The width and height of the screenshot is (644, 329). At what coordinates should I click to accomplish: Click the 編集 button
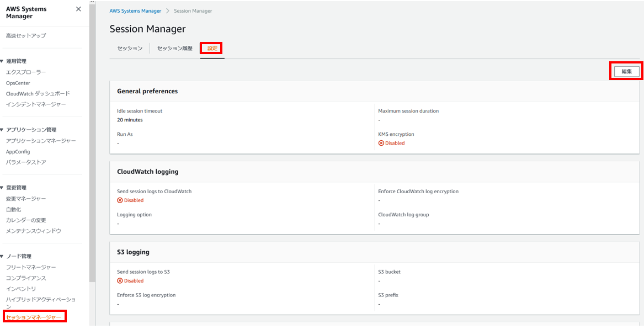626,71
